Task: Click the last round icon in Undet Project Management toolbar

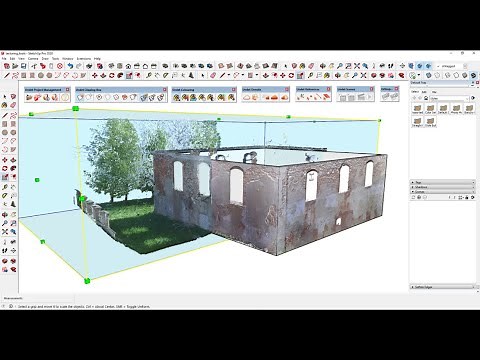Action: pyautogui.click(x=65, y=97)
